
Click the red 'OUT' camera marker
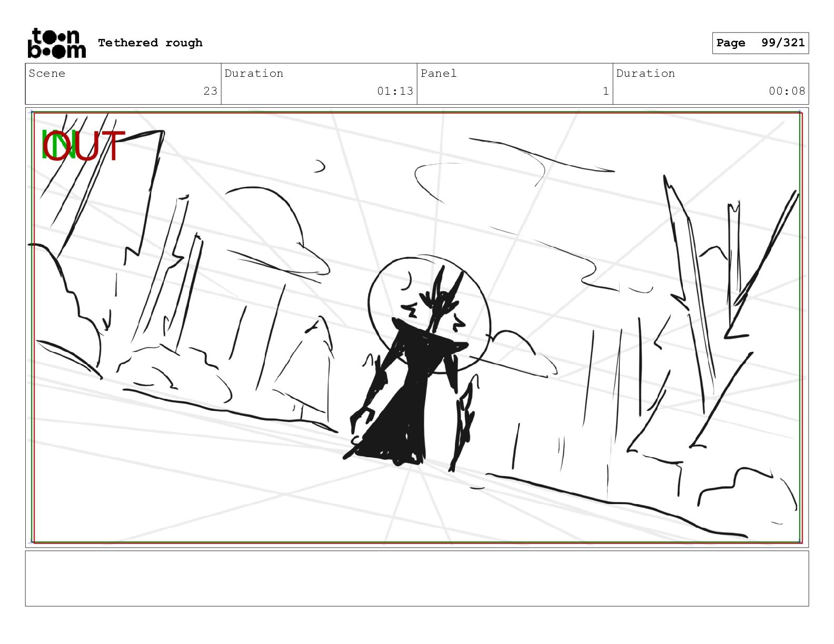[x=84, y=145]
